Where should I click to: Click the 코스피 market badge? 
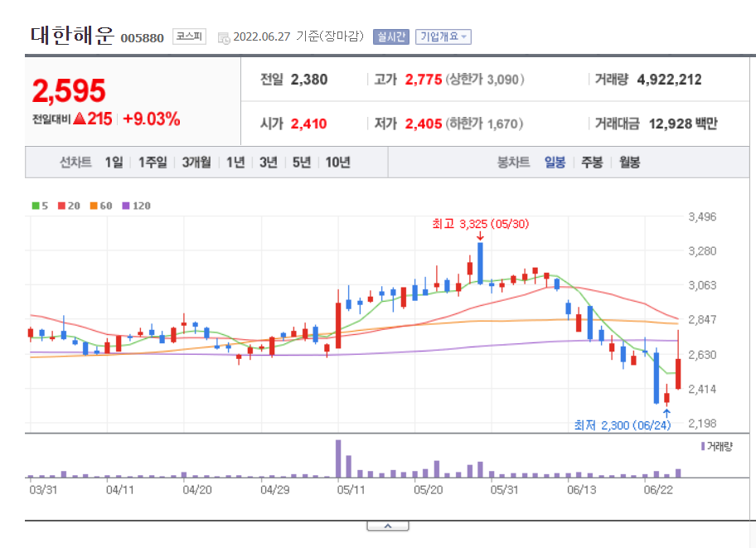coord(189,36)
